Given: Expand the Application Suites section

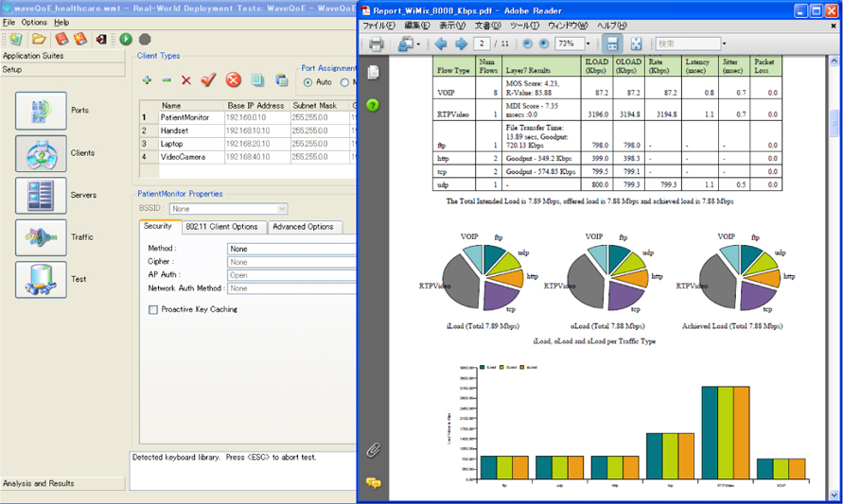Looking at the screenshot, I should point(62,56).
